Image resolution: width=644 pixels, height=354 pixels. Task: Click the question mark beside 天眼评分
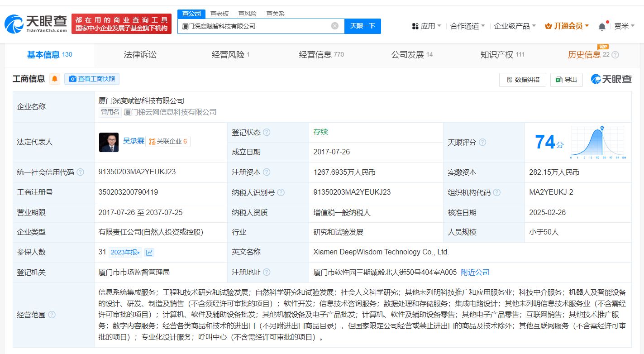pos(482,142)
